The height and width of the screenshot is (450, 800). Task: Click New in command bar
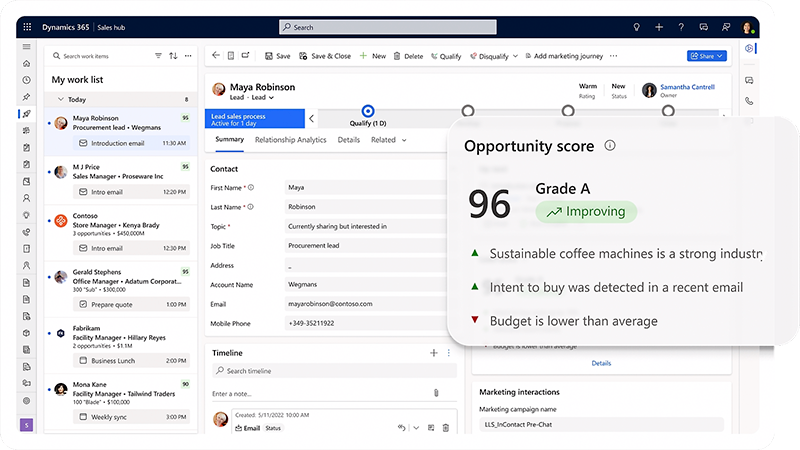click(x=373, y=56)
